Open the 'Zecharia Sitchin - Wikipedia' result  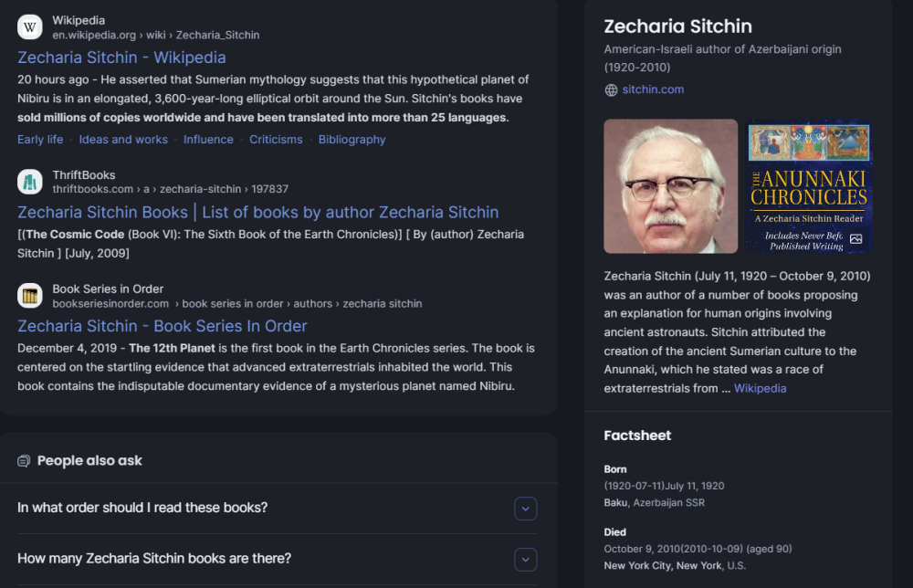(121, 58)
